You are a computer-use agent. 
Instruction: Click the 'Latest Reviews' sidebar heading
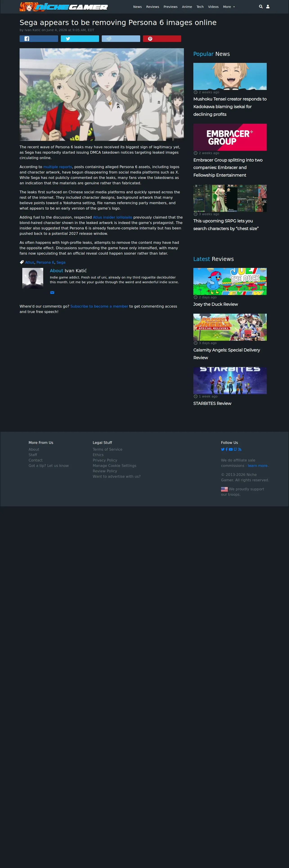click(x=214, y=259)
